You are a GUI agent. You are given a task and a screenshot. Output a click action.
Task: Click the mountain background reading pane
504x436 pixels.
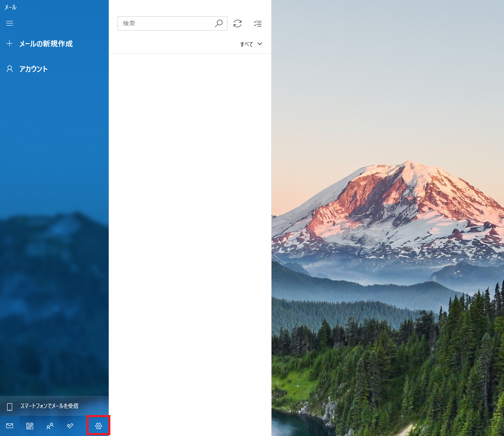click(x=388, y=218)
